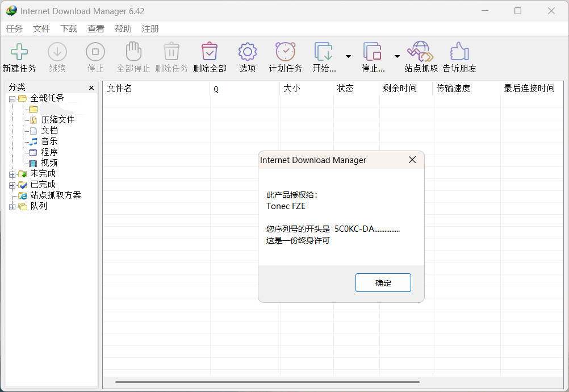
Task: Click the 确定 button in the dialog
Action: click(383, 282)
